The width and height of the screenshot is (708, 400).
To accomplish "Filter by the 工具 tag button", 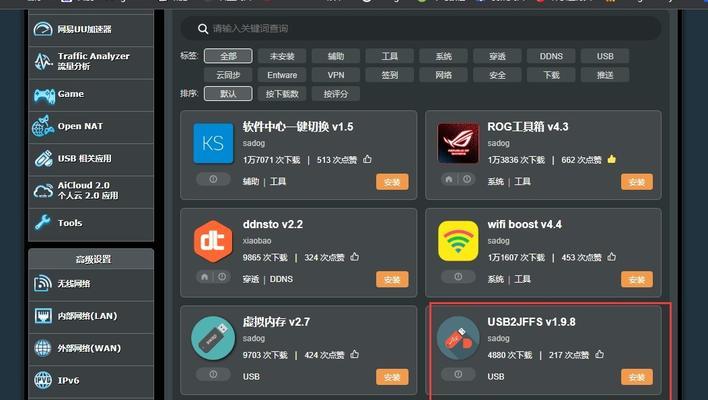I will [389, 56].
